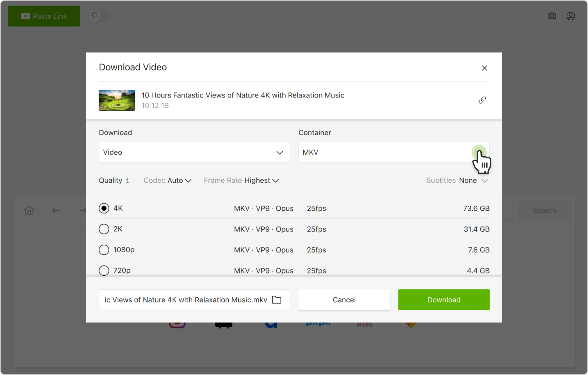Screen dimensions: 588x375
Task: Select the 2K quality option
Action: coord(104,229)
